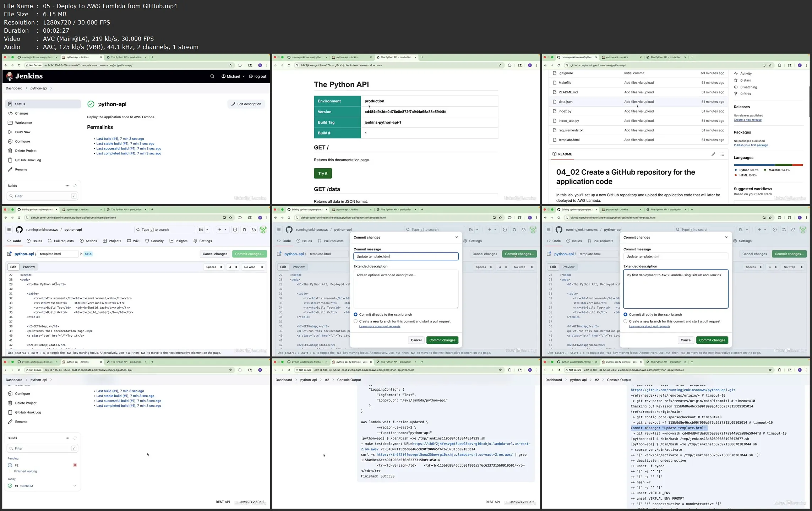Open the No wrap dropdown in the editor without a dialog
Screen dimensions: 812x511
point(253,267)
